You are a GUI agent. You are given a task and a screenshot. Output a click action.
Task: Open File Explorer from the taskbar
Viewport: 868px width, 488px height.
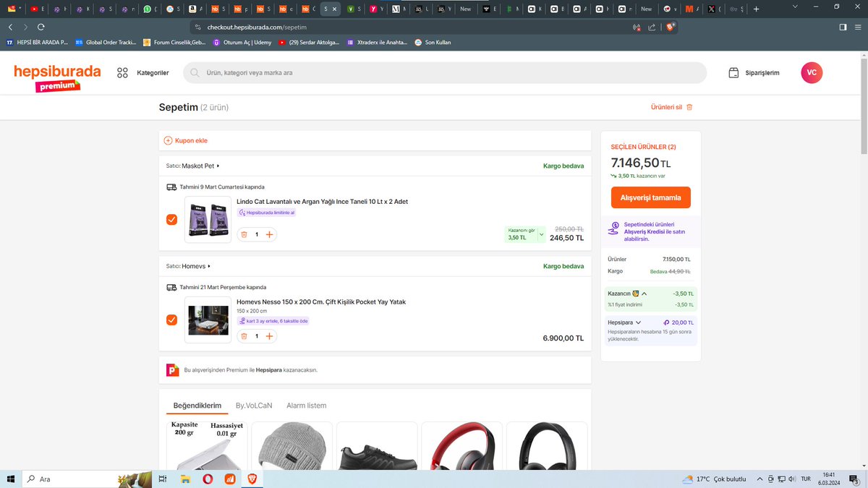pyautogui.click(x=185, y=479)
